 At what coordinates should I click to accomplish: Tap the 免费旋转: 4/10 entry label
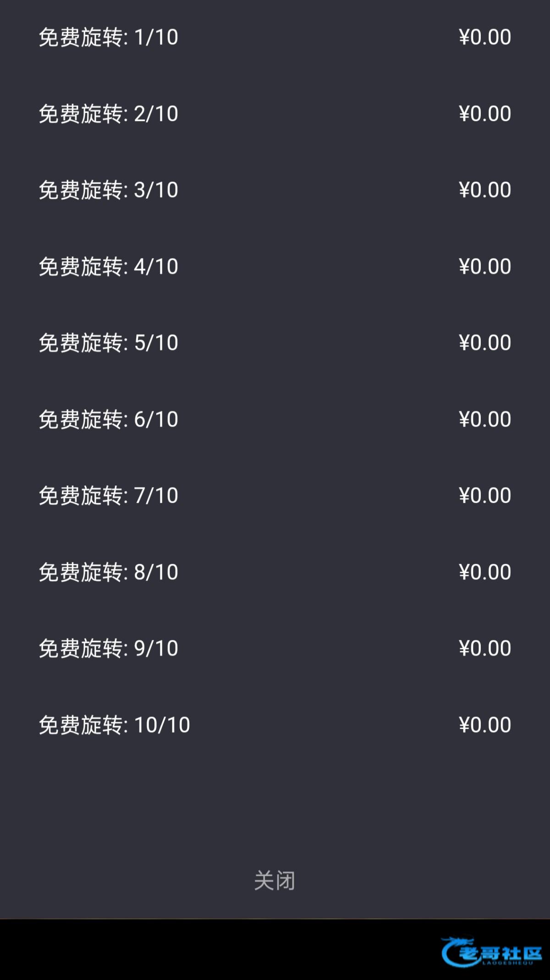[x=108, y=266]
